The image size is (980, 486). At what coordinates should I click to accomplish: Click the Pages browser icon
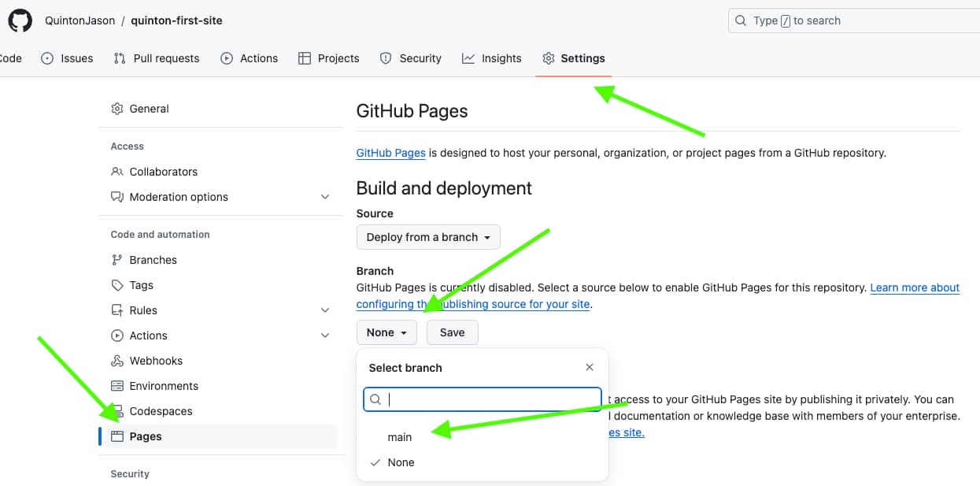(117, 436)
